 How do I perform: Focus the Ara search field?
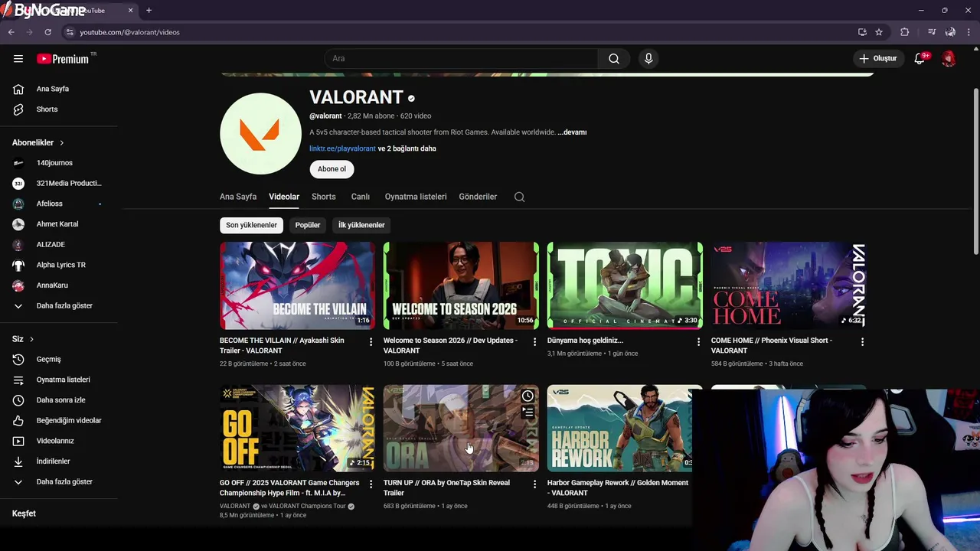461,58
